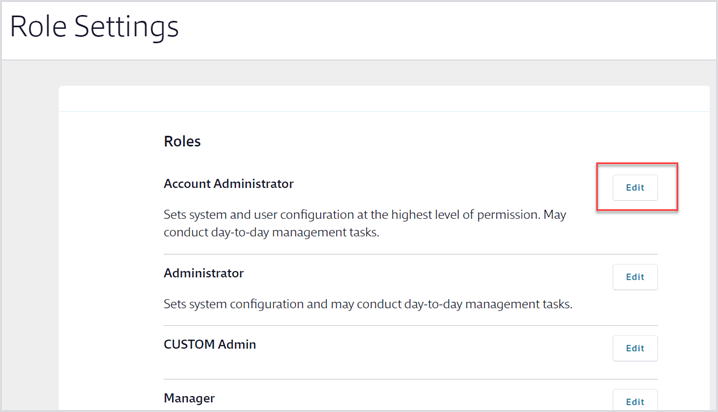This screenshot has width=718, height=412.
Task: Click the divider line above CUSTOM Admin
Action: (410, 325)
